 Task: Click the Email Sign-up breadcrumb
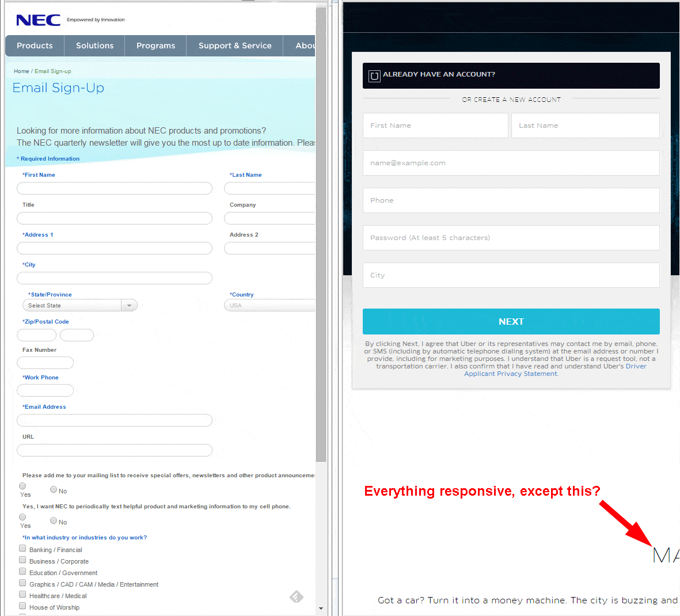tap(53, 71)
